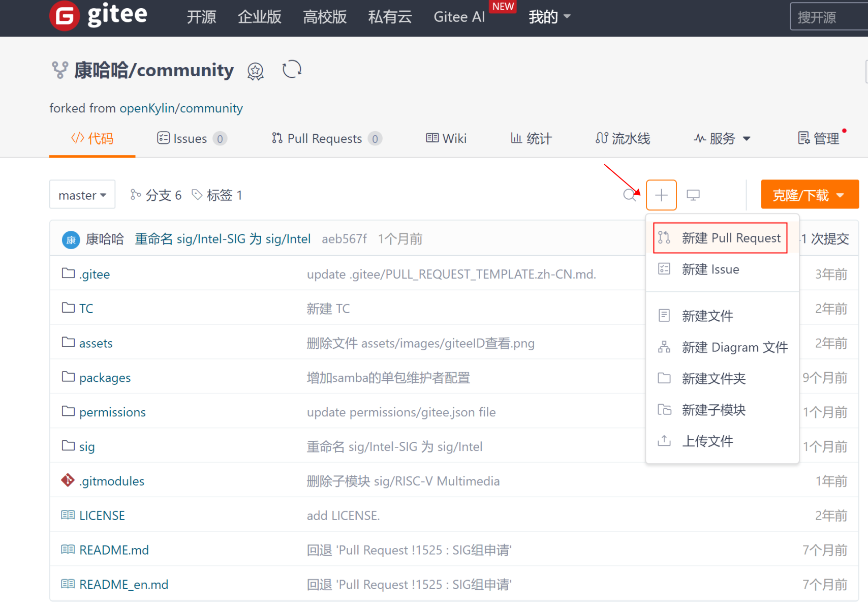
Task: Switch to the 代码 tab
Action: (92, 138)
